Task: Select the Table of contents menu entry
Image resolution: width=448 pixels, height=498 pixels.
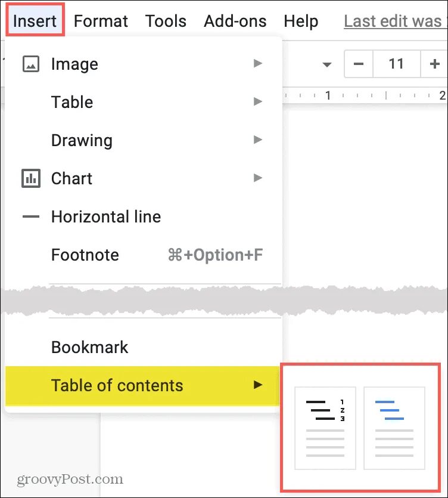Action: pos(117,385)
